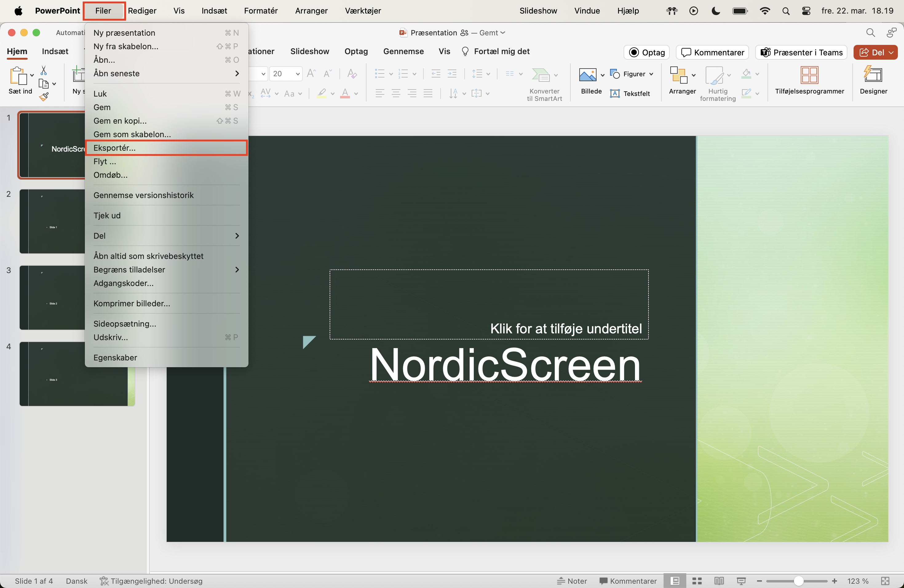
Task: Click the Optag record button
Action: pyautogui.click(x=646, y=52)
